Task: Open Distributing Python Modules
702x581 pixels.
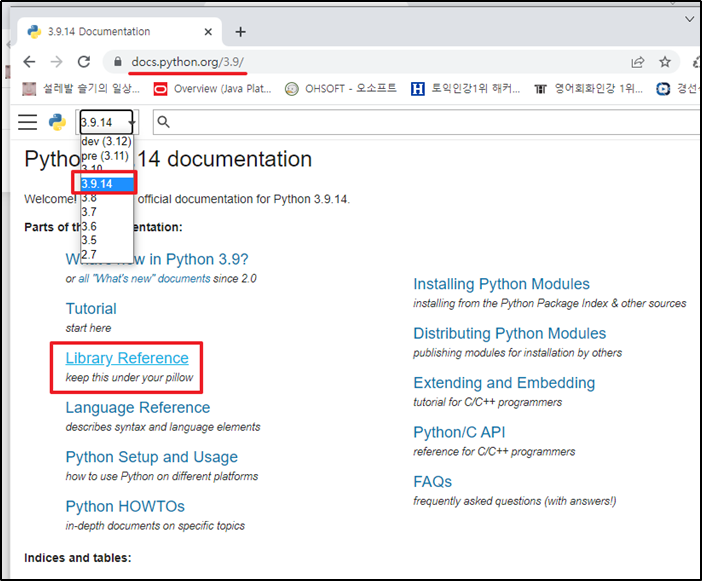Action: tap(509, 333)
